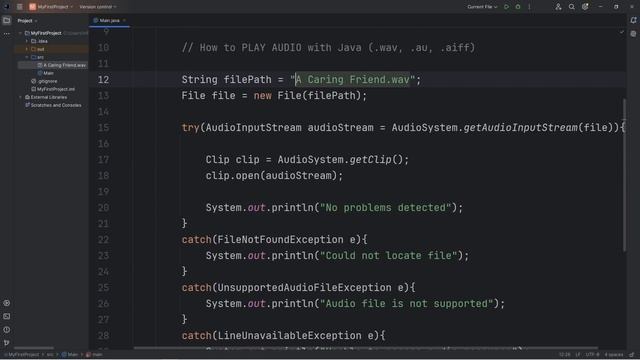Click "No problems detected" string on line 20
Viewport: 640px width, 360px height.
386,208
